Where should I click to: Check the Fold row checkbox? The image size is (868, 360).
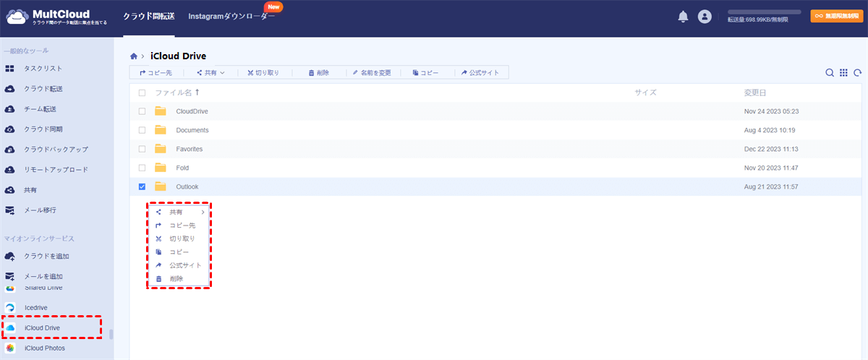click(142, 168)
